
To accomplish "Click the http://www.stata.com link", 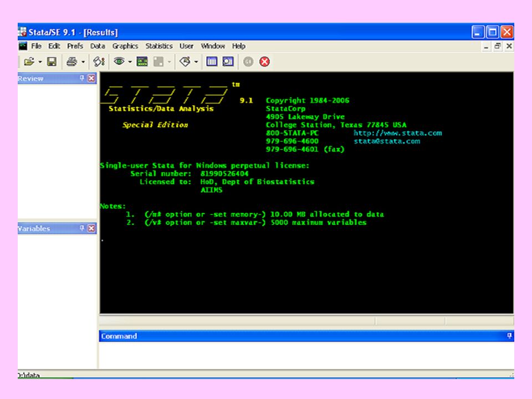I will tap(398, 133).
